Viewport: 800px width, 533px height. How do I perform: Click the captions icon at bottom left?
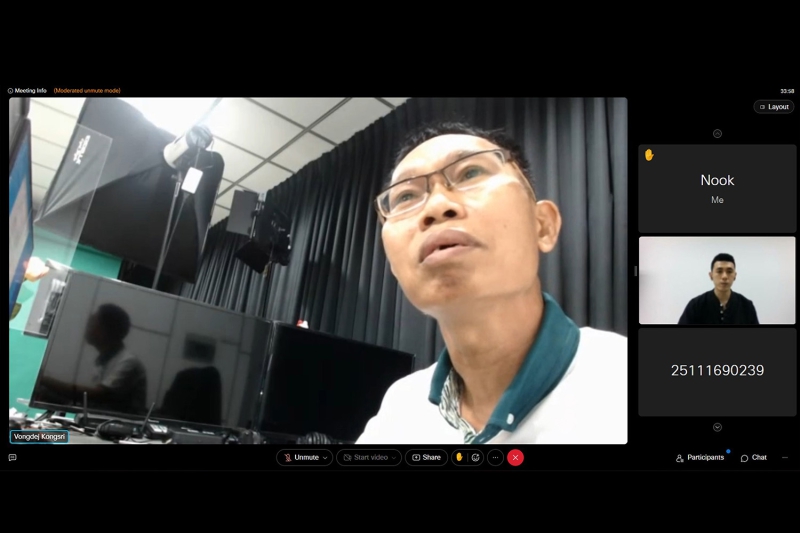[12, 457]
